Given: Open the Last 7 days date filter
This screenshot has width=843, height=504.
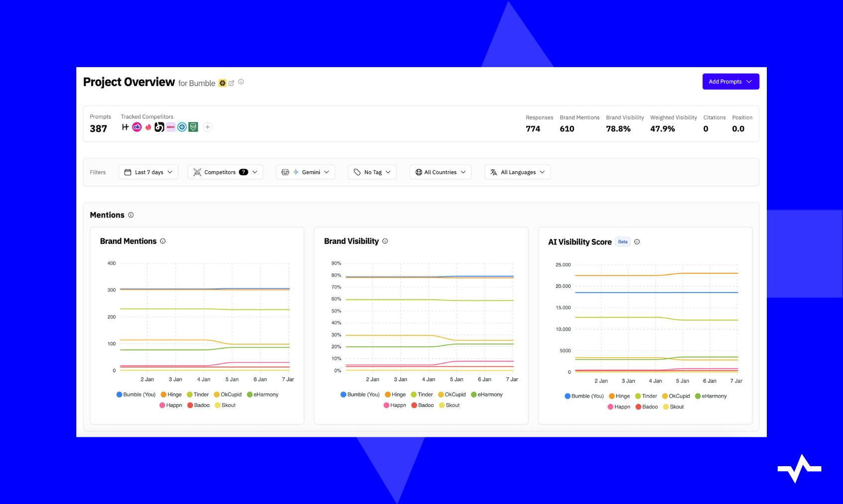Looking at the screenshot, I should (x=148, y=172).
